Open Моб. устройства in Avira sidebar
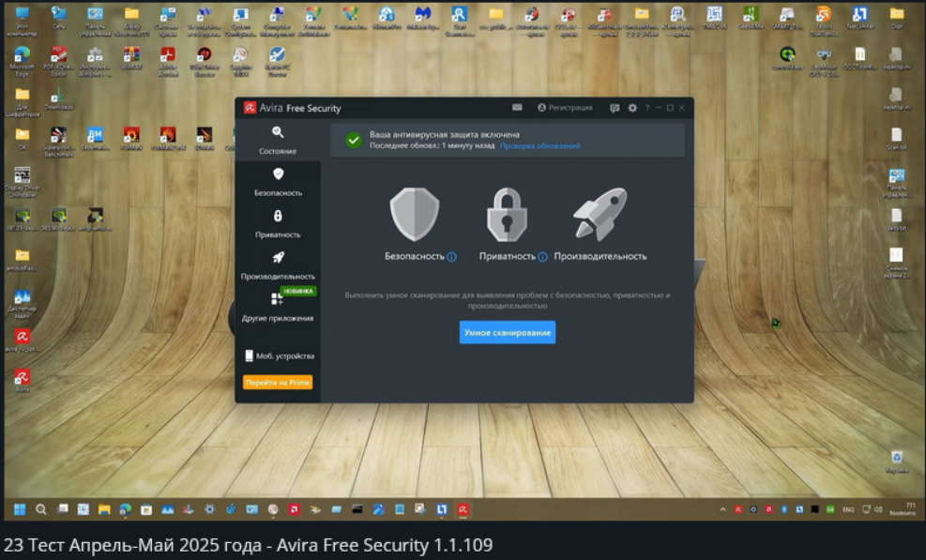Image resolution: width=926 pixels, height=560 pixels. pyautogui.click(x=279, y=356)
